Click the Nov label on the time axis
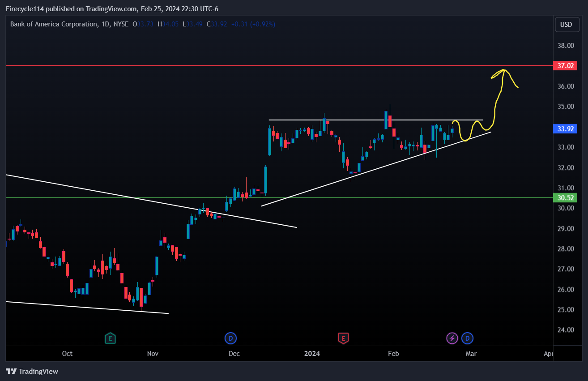 153,354
